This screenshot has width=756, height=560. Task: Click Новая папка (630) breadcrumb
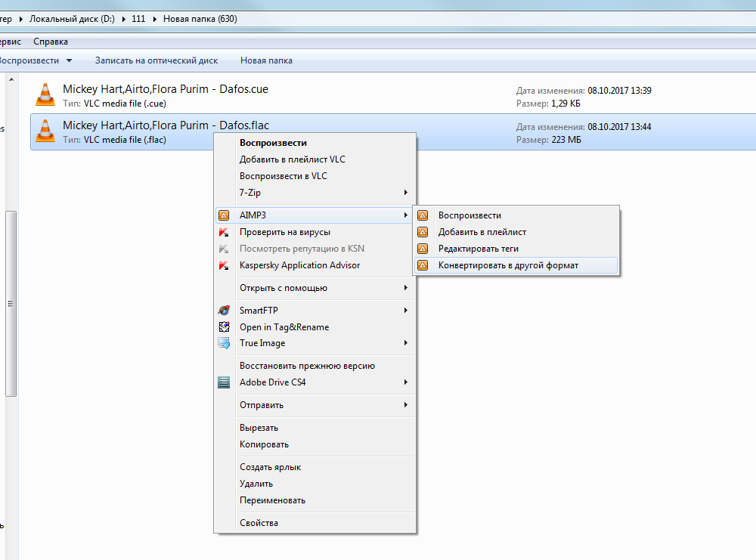coord(200,20)
